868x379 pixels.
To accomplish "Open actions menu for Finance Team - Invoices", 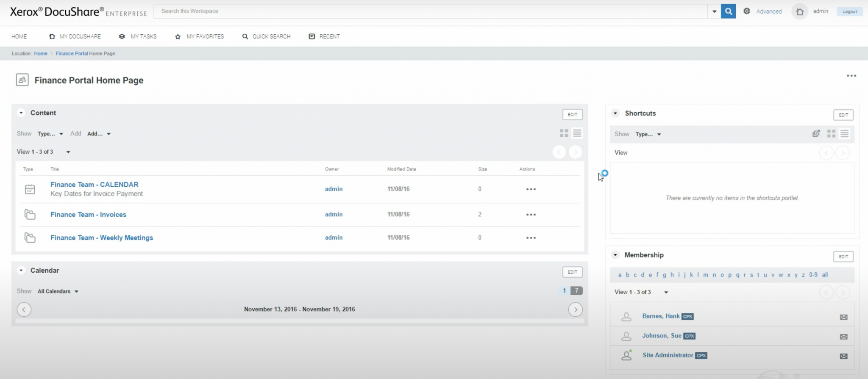I will click(x=531, y=215).
